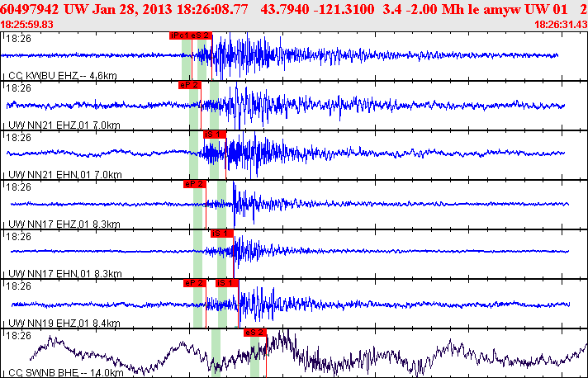Click the iPc1 pick flag on KWBU trace
This screenshot has width=588, height=378.
point(179,35)
